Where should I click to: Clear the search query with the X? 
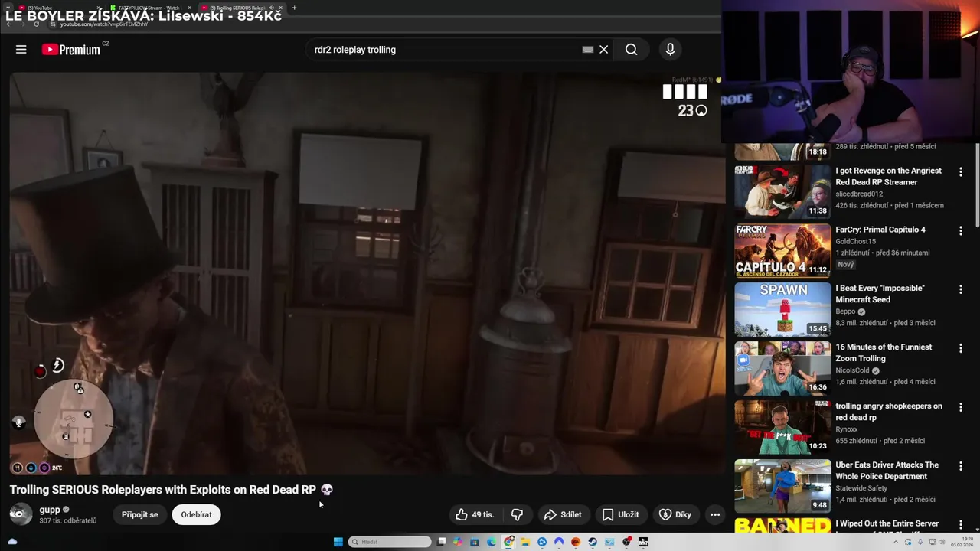(603, 50)
